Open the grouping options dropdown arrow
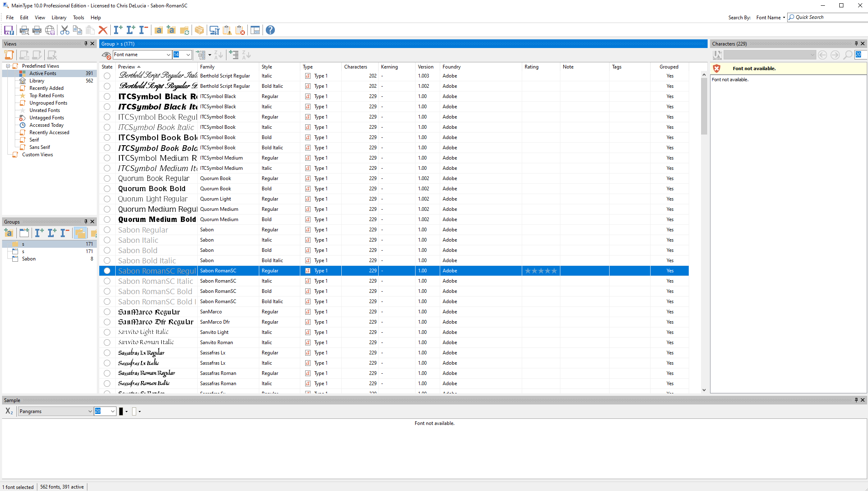This screenshot has width=868, height=491. click(x=210, y=55)
